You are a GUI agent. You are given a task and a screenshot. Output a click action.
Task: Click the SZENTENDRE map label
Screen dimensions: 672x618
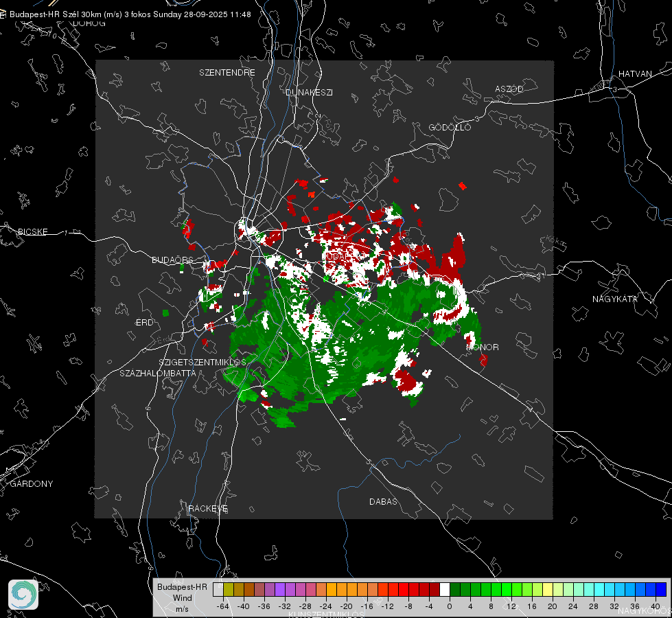[227, 73]
